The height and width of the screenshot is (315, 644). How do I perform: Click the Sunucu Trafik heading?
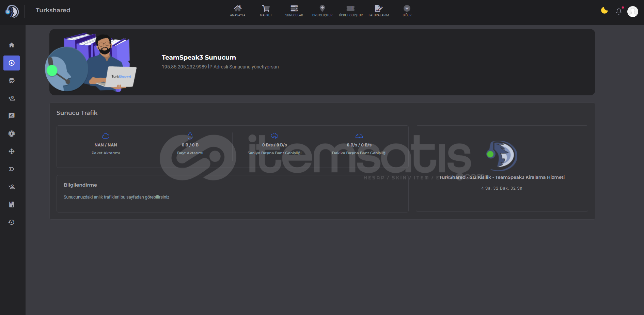77,113
